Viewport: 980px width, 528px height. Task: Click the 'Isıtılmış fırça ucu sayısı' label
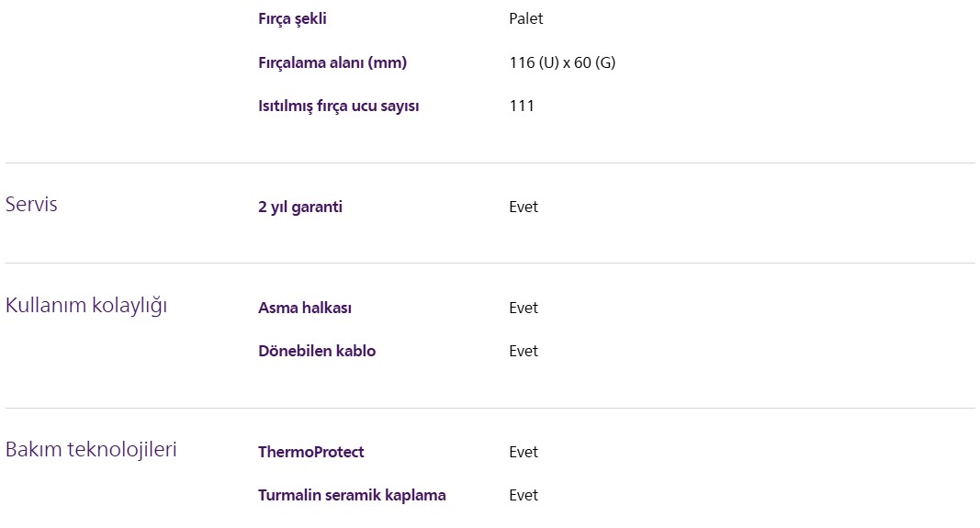pyautogui.click(x=339, y=106)
